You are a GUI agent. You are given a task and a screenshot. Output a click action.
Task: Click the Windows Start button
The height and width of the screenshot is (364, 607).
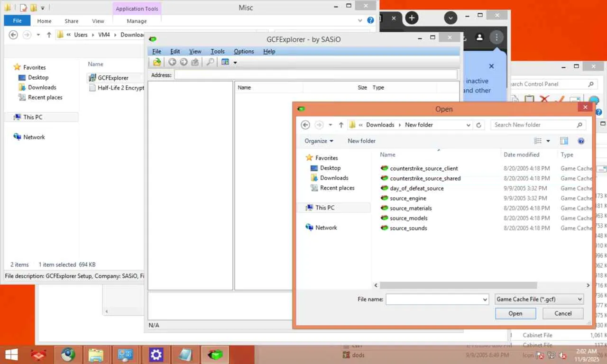tap(11, 355)
